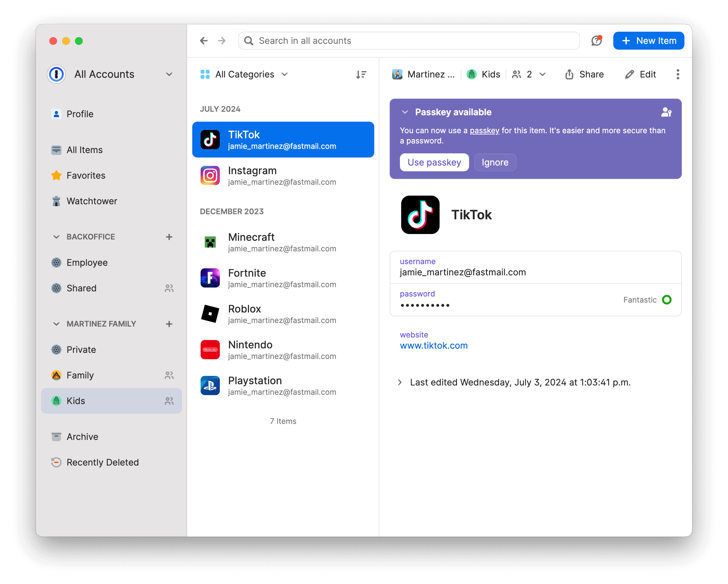Click the Recently Deleted icon
The image size is (728, 584).
click(56, 462)
